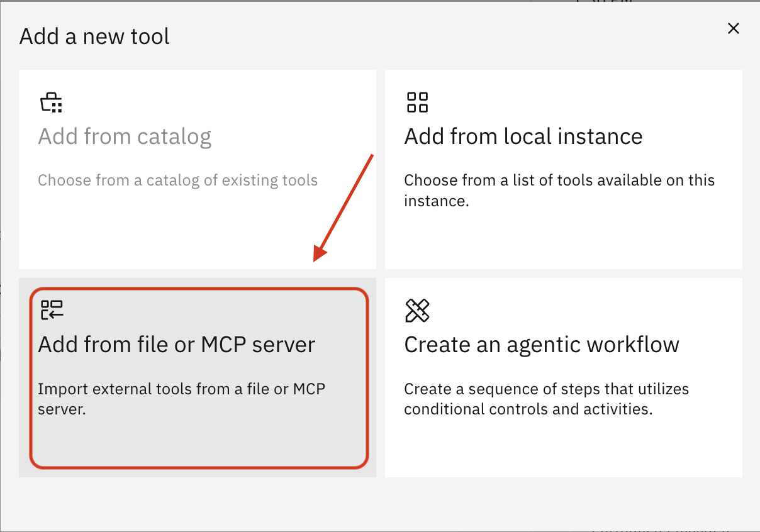Click the red arrow pointing to the MCP card
Viewport: 760px width, 532px height.
click(346, 208)
